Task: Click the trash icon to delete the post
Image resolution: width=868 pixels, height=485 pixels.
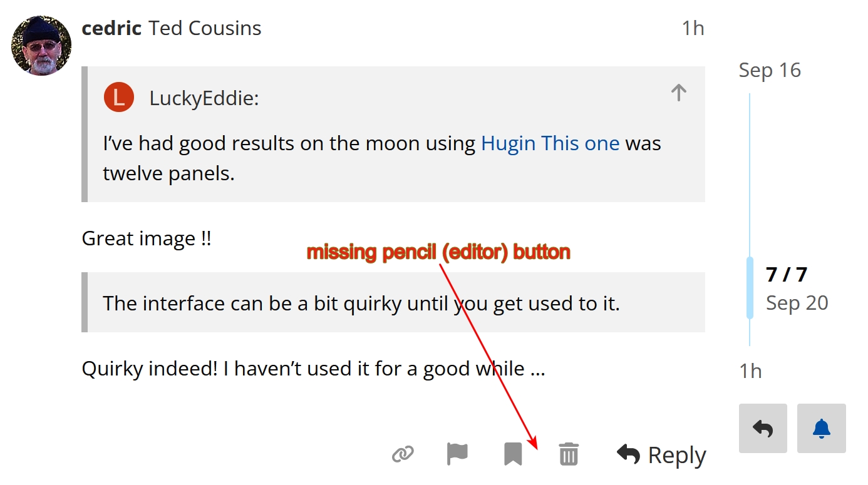Action: (569, 454)
